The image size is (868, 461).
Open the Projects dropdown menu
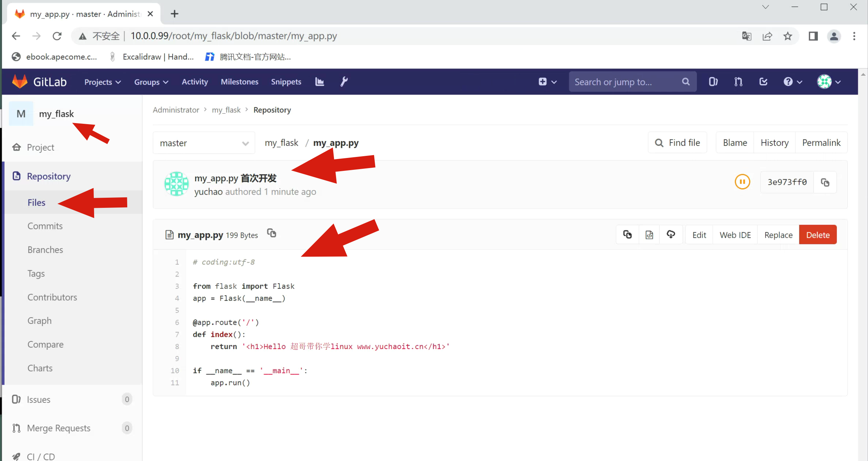(102, 82)
